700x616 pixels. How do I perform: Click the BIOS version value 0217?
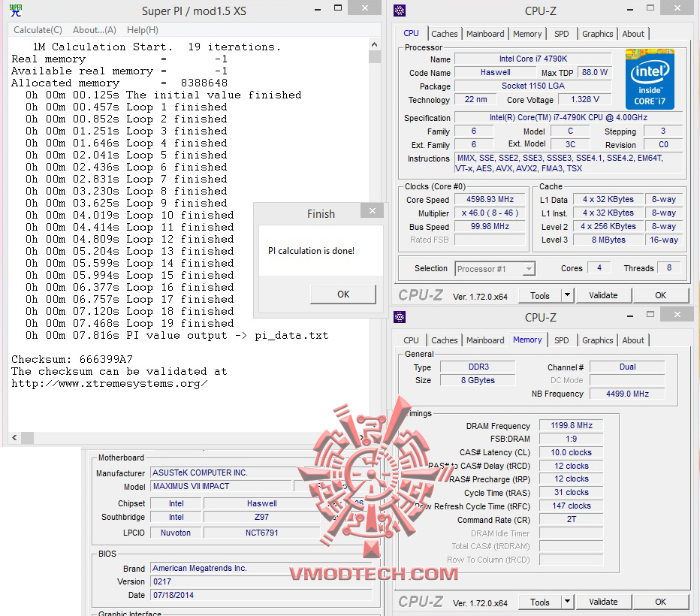261,581
